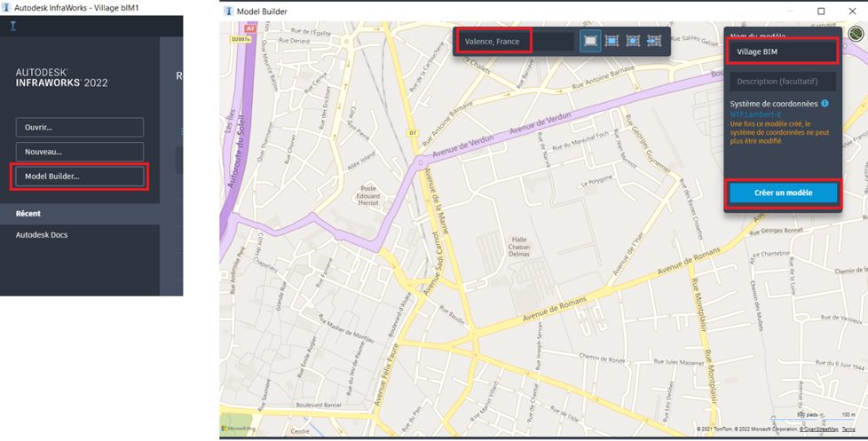Choose the second area selection tool
Viewport: 868px width, 441px height.
click(612, 41)
